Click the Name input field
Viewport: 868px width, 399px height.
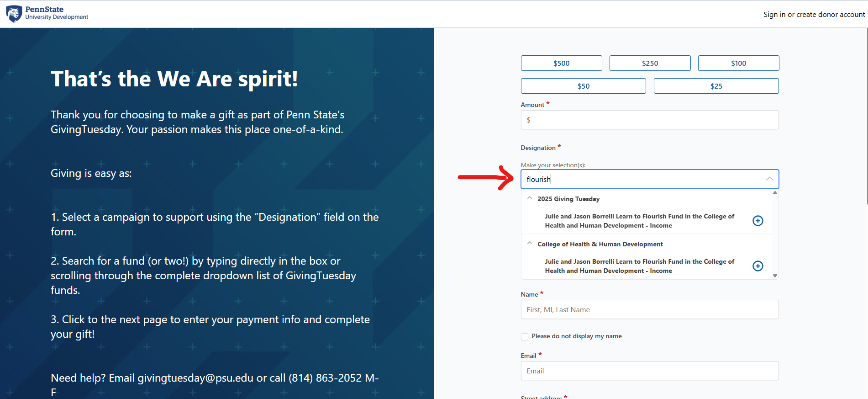click(650, 309)
